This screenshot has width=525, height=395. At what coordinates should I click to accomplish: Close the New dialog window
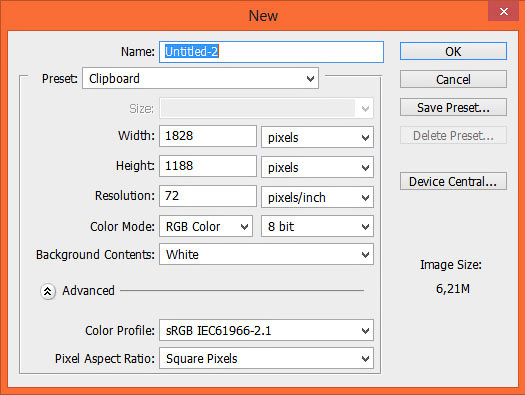pyautogui.click(x=503, y=12)
